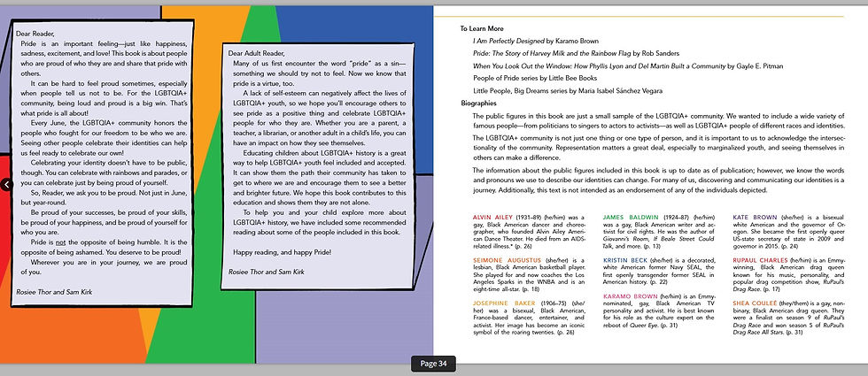Screen dimensions: 868x376
Task: Go to the previous page using left arrow
Action: (5, 185)
